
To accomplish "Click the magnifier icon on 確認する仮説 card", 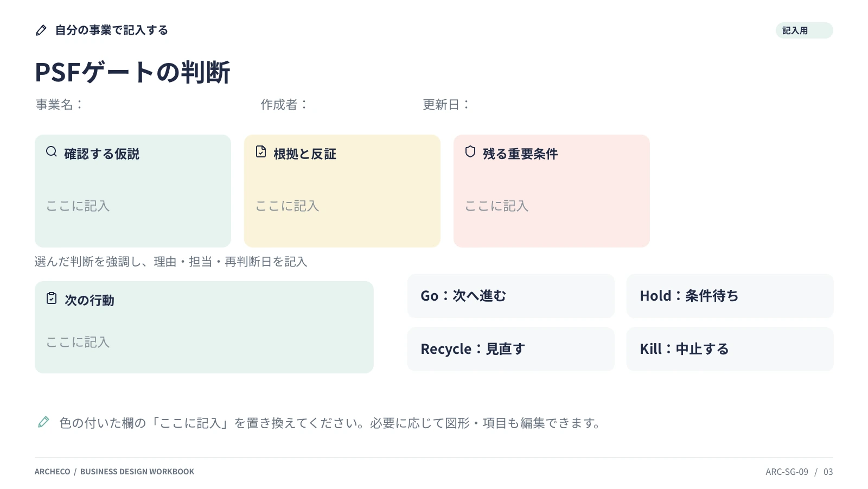I will (x=52, y=151).
